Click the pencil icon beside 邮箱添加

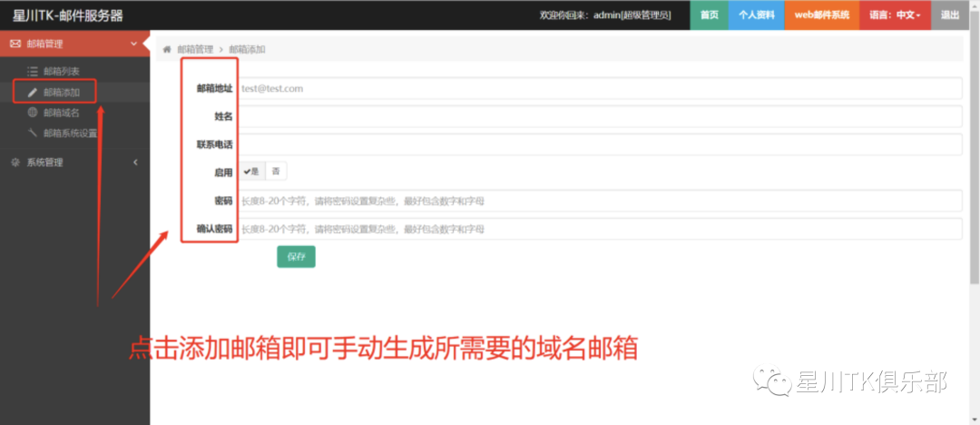coord(33,93)
